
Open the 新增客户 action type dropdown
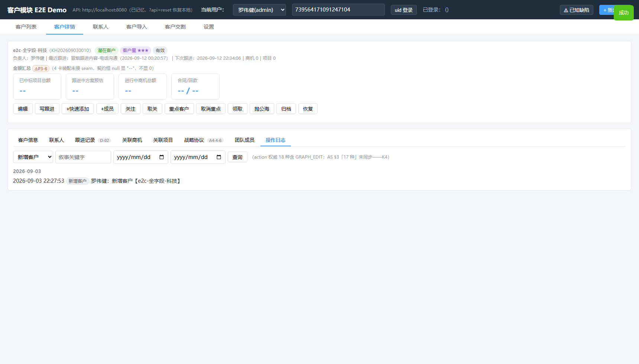(x=33, y=157)
